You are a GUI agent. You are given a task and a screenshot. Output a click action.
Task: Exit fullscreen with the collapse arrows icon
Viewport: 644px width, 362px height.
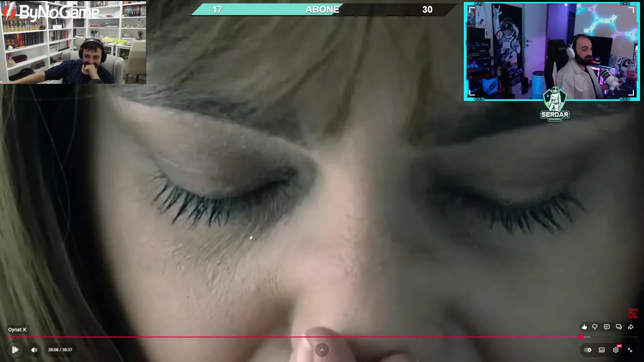point(630,350)
